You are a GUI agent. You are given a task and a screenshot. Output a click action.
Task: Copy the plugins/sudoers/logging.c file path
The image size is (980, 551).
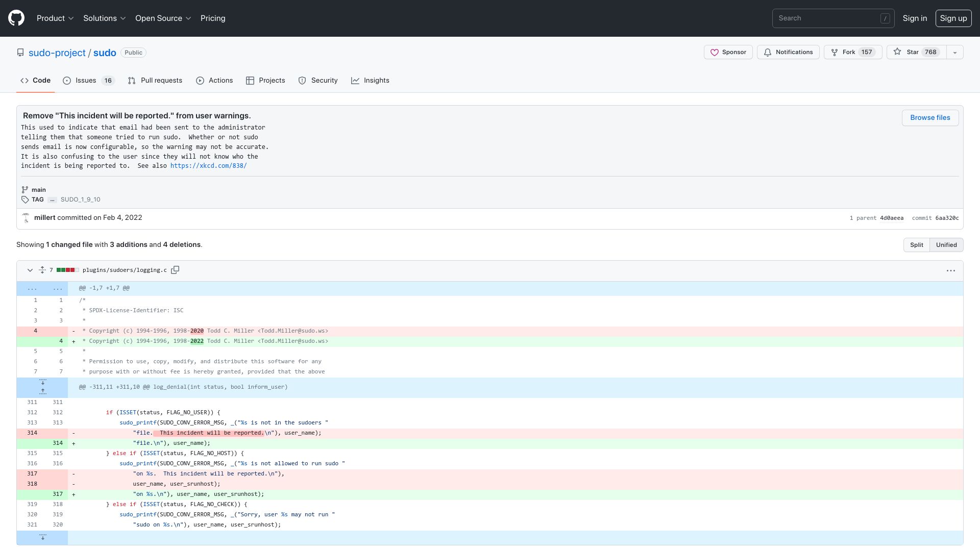click(x=175, y=270)
